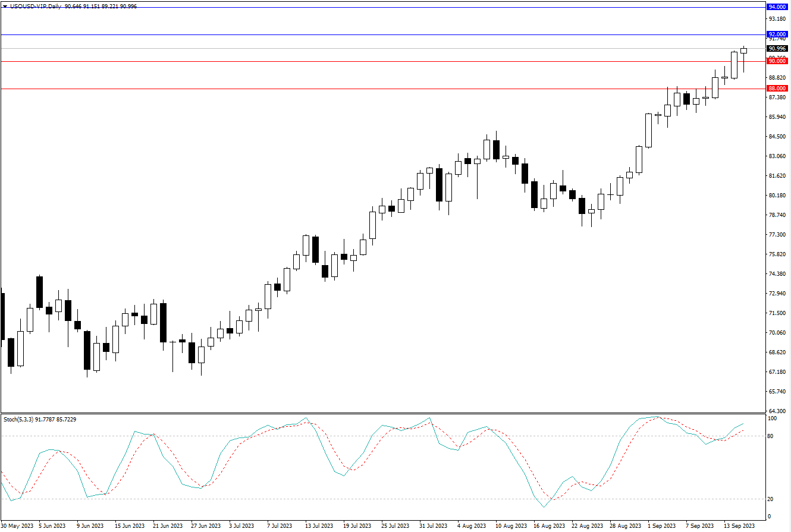This screenshot has width=791, height=532.
Task: Click the 22 Aug 2023 date label
Action: [587, 526]
